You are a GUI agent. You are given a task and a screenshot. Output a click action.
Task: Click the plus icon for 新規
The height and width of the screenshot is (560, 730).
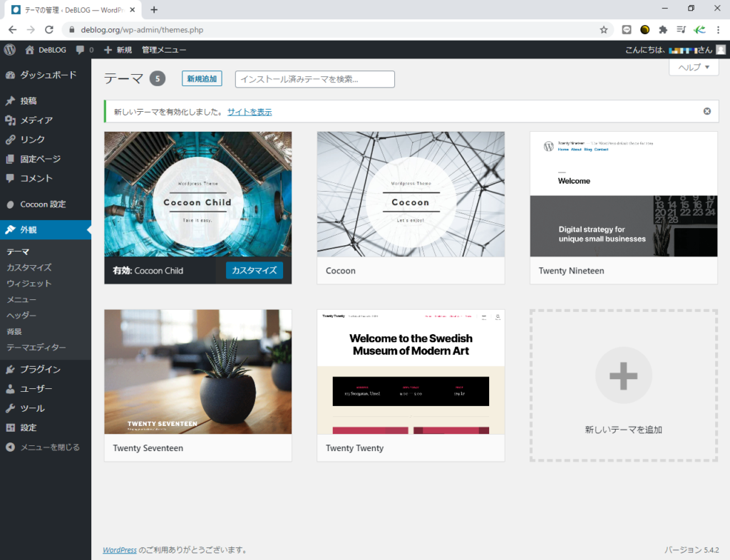(108, 50)
